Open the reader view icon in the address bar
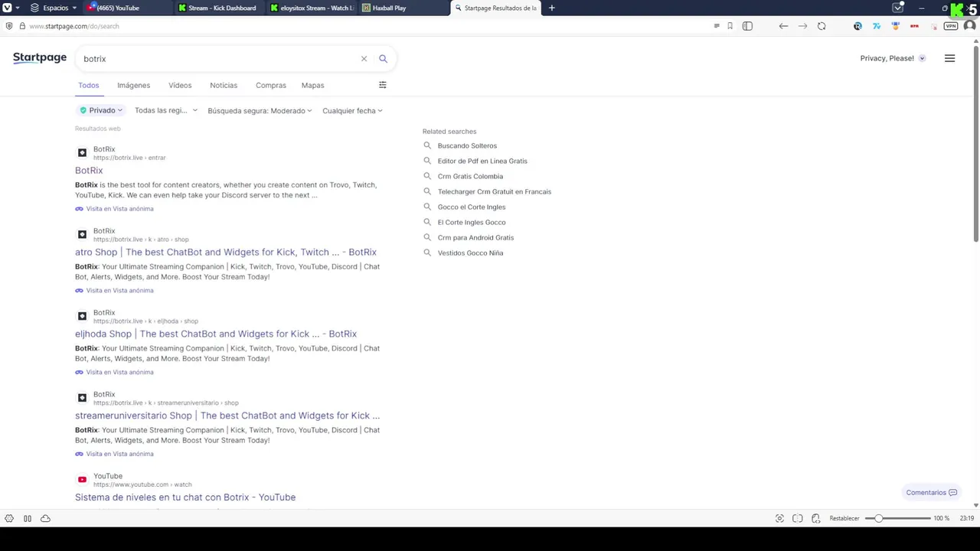 point(717,26)
